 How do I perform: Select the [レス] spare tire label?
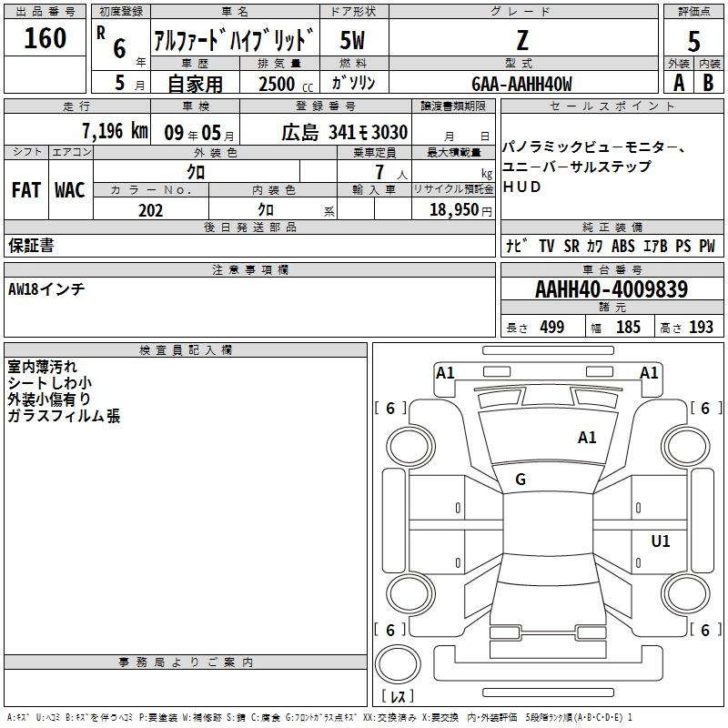point(398,696)
